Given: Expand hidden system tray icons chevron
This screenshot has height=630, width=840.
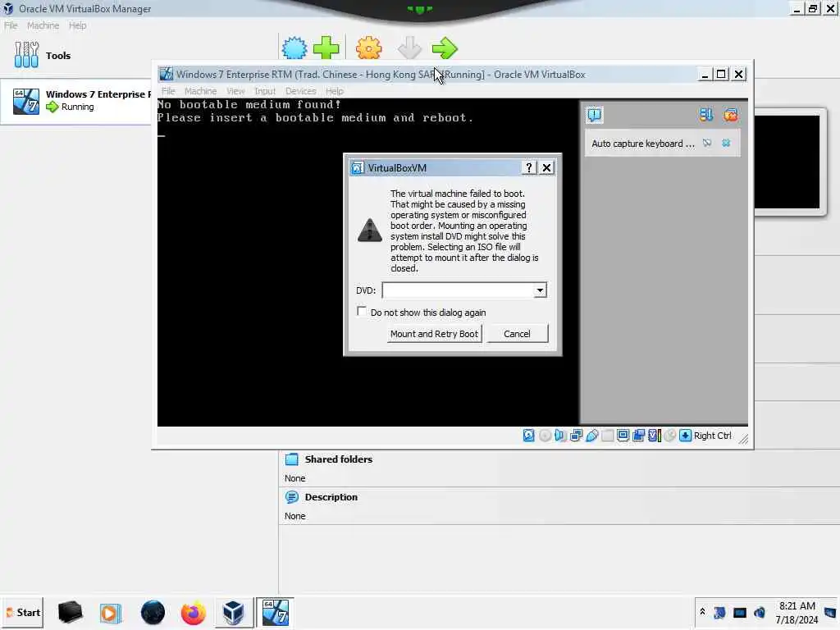Looking at the screenshot, I should (x=702, y=612).
